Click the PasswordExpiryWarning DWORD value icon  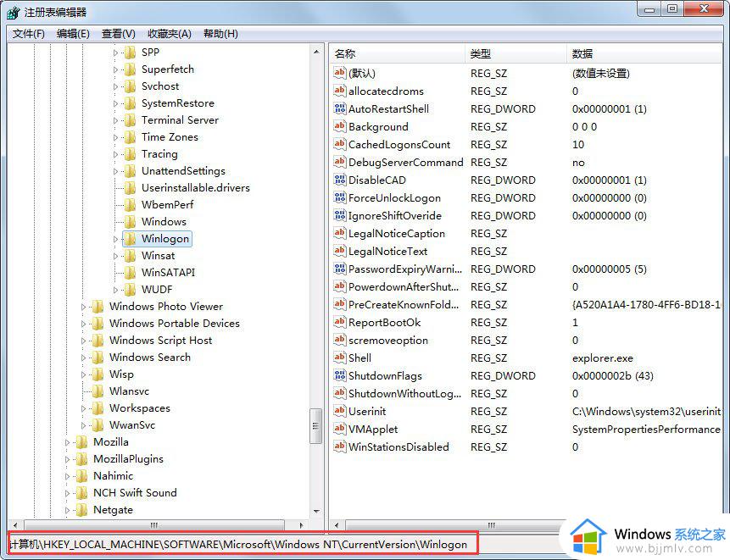340,269
